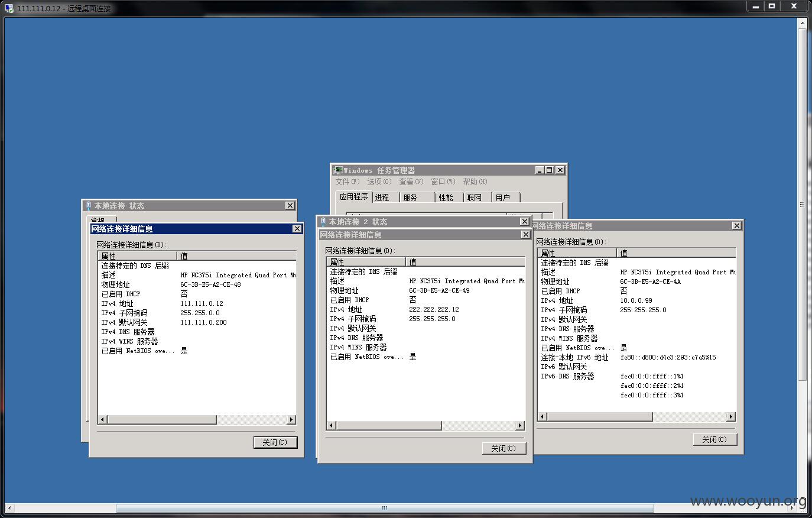The height and width of the screenshot is (518, 812).
Task: Open the 帮助(H) menu in Task Manager
Action: pyautogui.click(x=475, y=182)
